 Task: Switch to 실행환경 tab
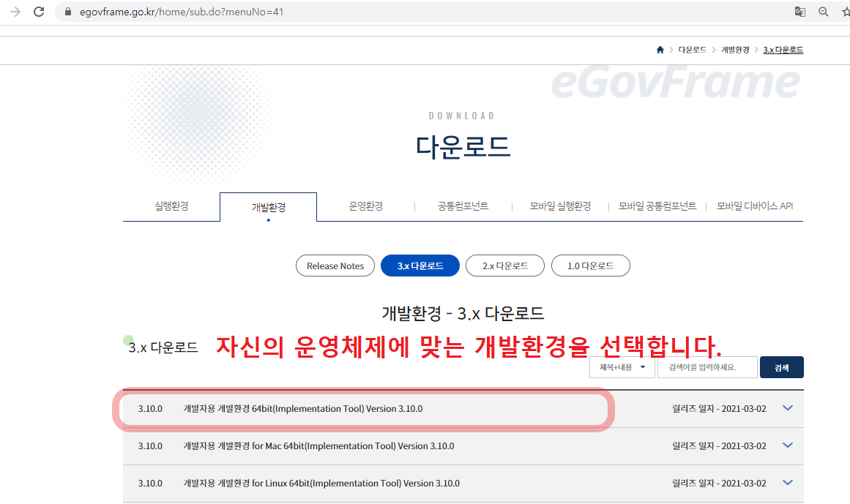coord(171,206)
